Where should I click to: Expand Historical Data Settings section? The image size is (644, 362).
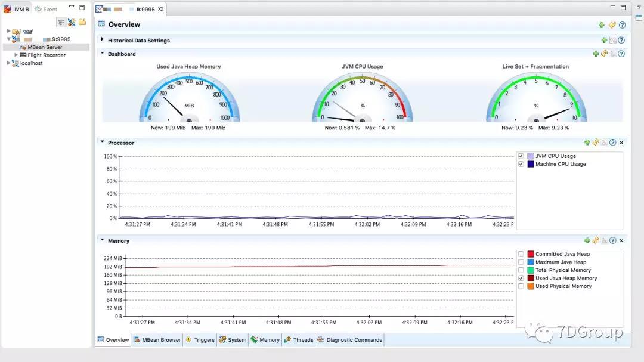pyautogui.click(x=103, y=40)
